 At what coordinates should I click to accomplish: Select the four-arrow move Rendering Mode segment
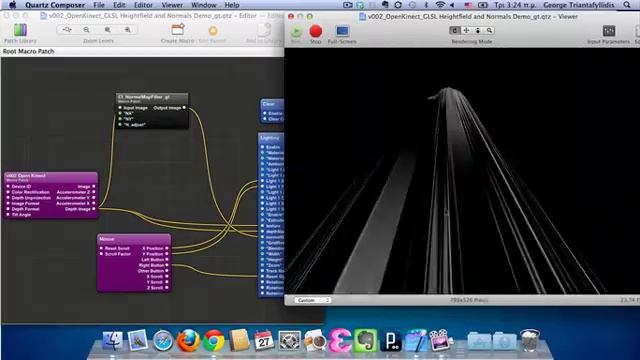[x=466, y=30]
